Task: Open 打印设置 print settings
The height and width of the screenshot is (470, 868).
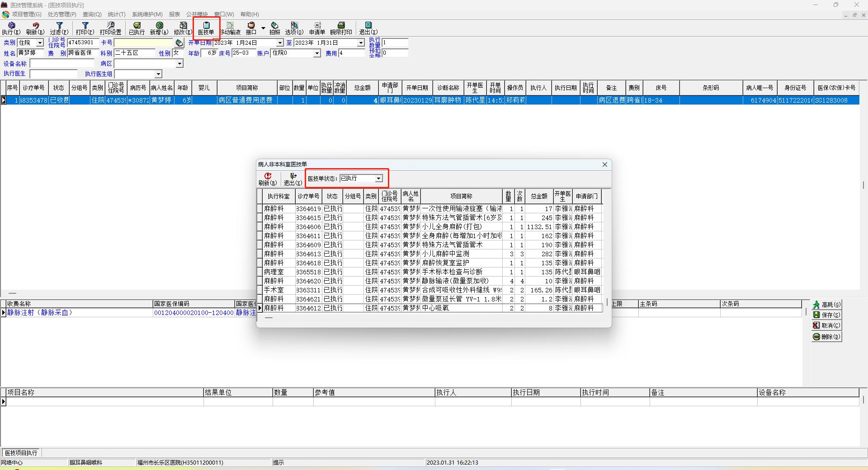Action: pos(111,28)
